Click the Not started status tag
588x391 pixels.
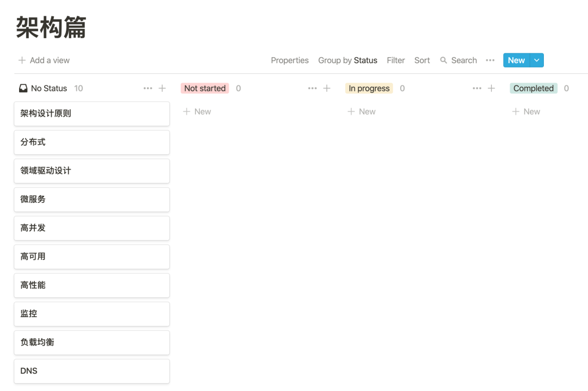coord(205,89)
